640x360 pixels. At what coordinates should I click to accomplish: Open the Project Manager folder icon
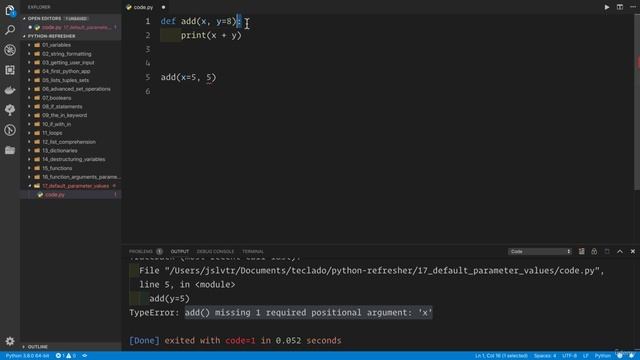pos(10,150)
